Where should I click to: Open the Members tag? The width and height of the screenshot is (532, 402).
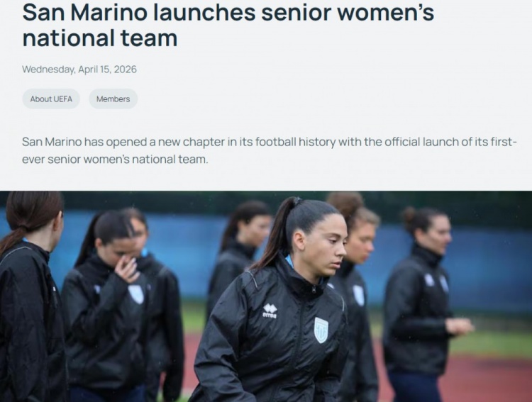[x=113, y=99]
